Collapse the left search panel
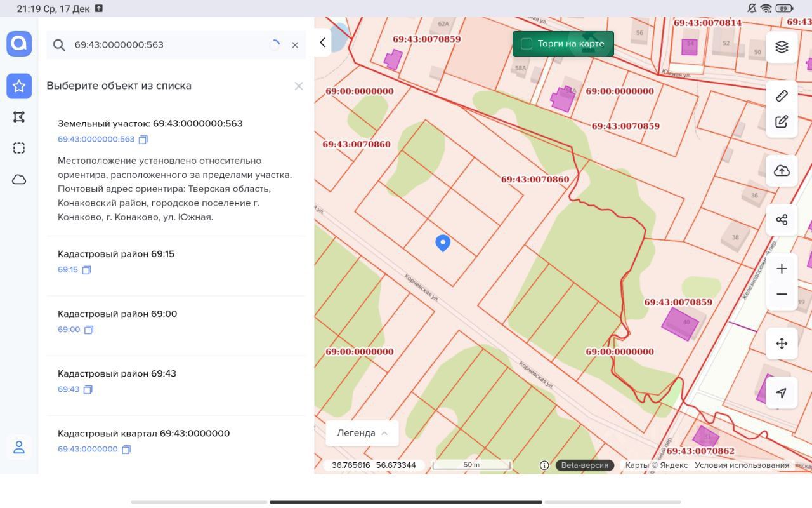Viewport: 812px width, 508px height. 322,43
